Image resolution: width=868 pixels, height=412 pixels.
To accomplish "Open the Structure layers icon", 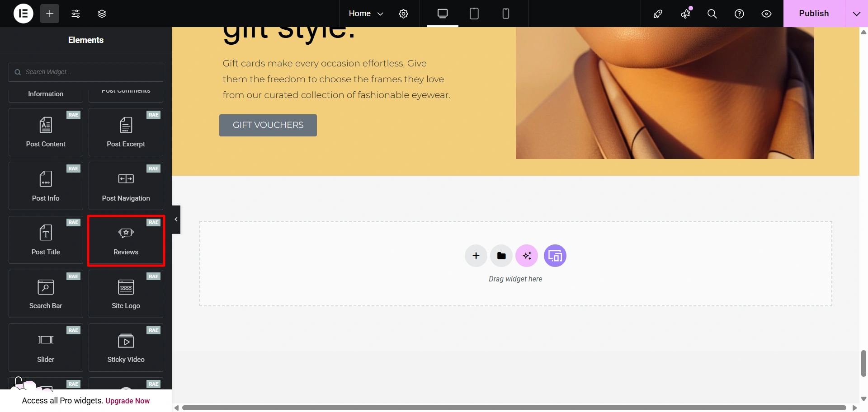I will [x=102, y=14].
